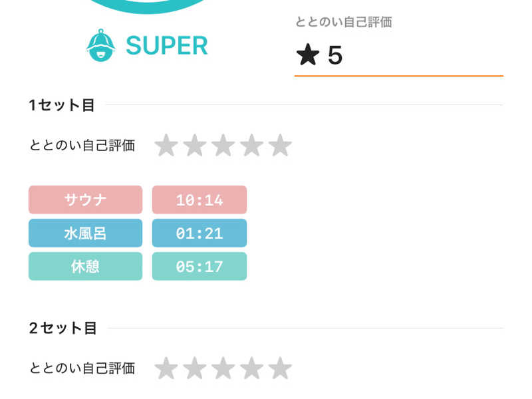532x399 pixels.
Task: Edit the sauna time 10:14
Action: tap(199, 199)
